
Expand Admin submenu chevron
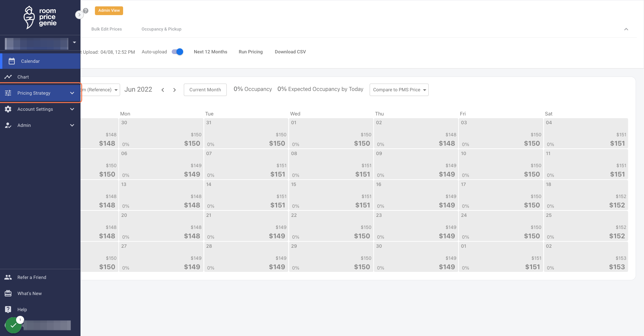[72, 125]
